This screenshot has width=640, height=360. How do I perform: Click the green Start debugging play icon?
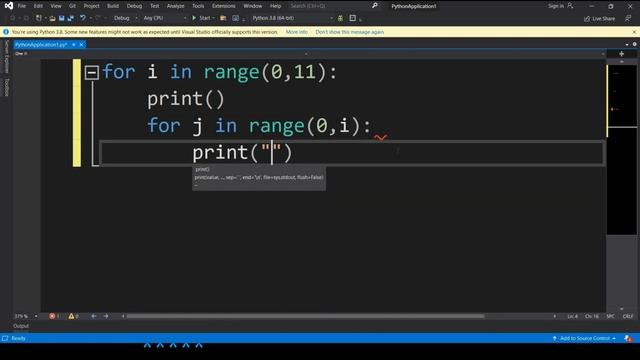pyautogui.click(x=194, y=18)
